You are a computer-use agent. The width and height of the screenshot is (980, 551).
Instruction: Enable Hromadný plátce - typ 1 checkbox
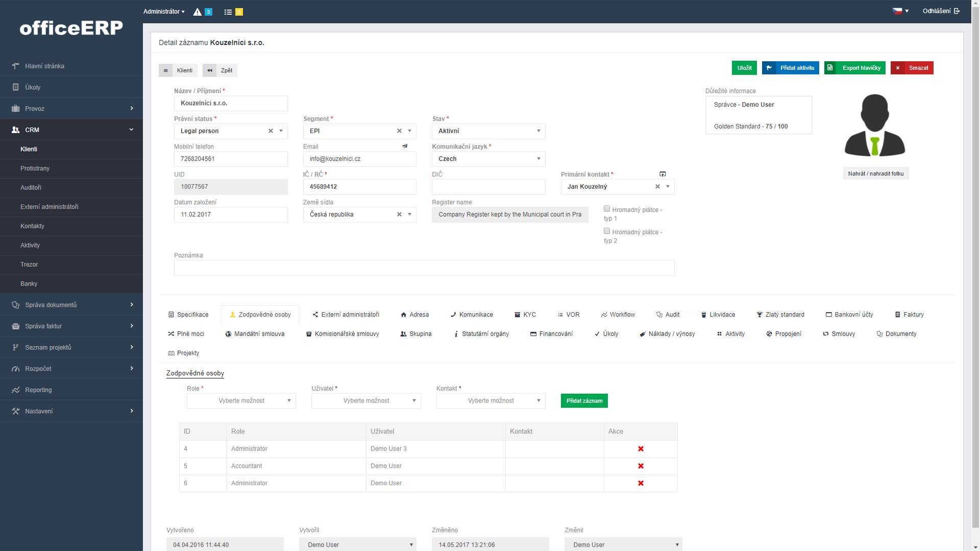[607, 209]
